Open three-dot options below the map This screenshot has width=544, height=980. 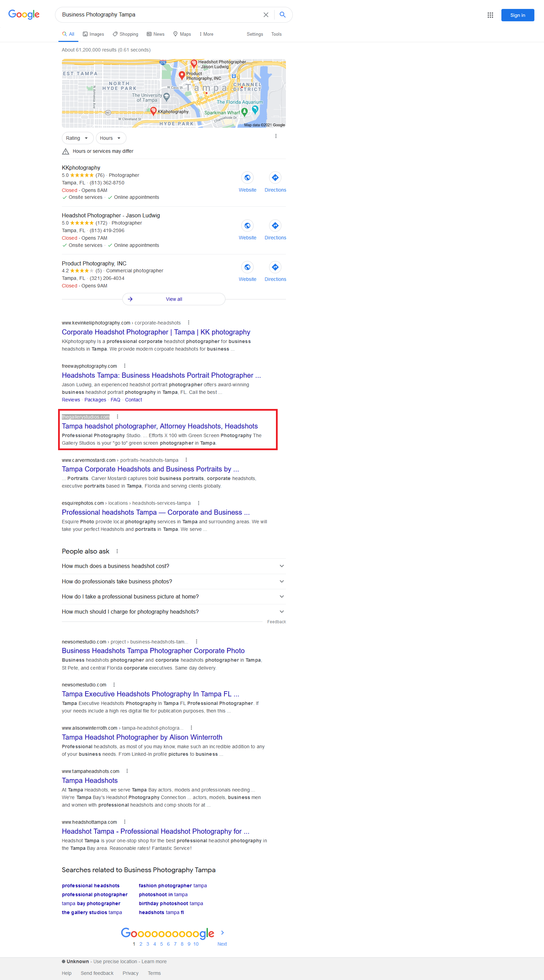(276, 136)
